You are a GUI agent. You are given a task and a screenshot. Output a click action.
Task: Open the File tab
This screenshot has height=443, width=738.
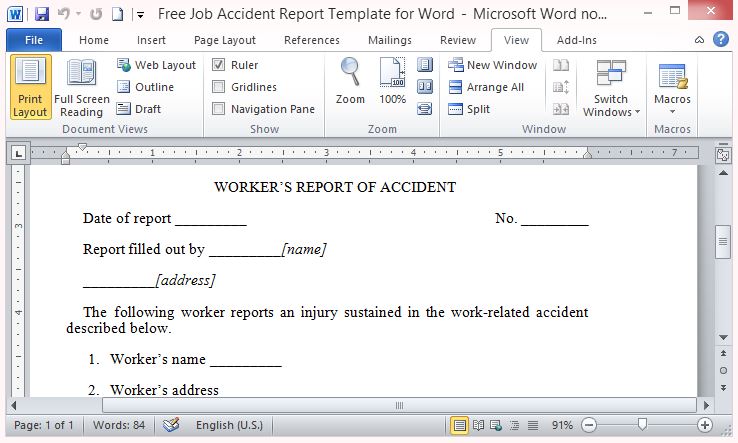34,40
